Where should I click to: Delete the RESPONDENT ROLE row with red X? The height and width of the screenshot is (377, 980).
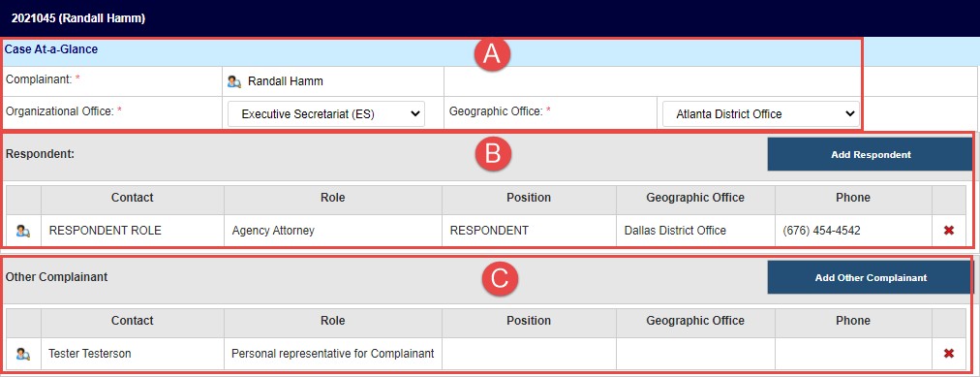point(949,231)
